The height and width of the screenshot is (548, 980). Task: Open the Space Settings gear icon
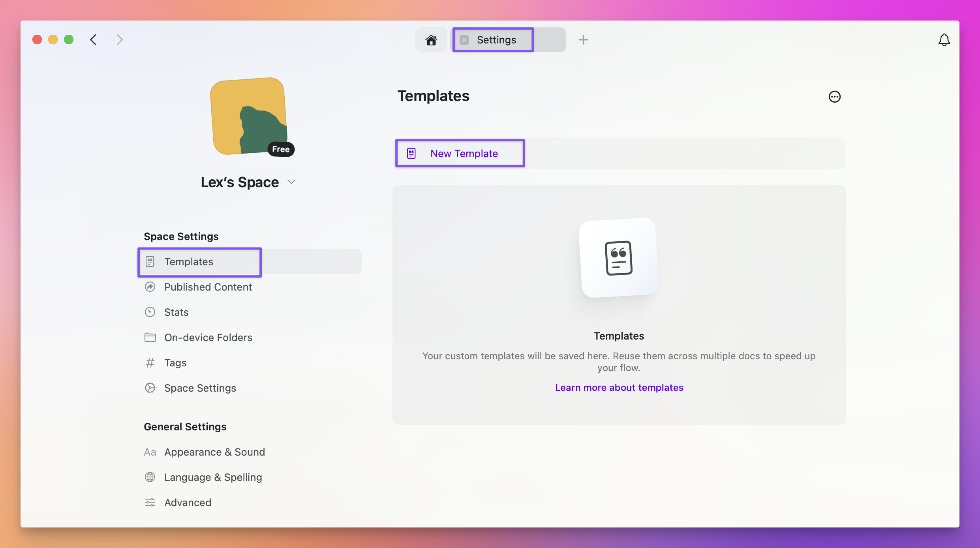pos(150,388)
